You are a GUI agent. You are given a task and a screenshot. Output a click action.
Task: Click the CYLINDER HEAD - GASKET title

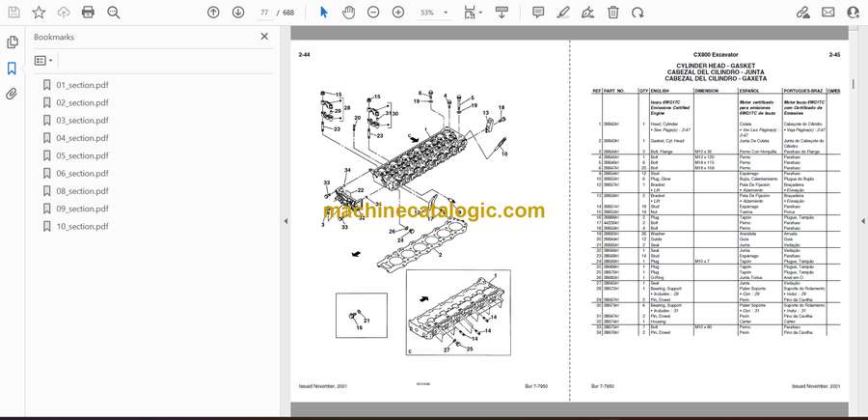coord(716,66)
